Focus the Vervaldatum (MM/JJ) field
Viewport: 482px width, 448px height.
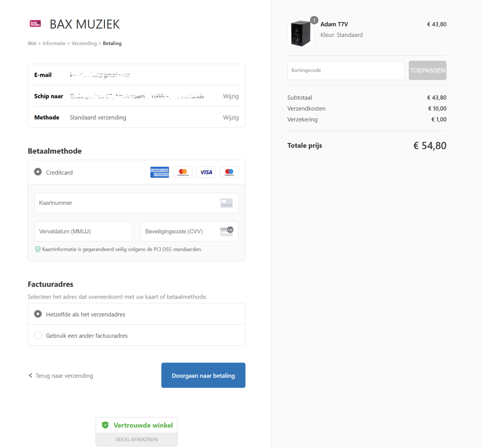(x=83, y=231)
